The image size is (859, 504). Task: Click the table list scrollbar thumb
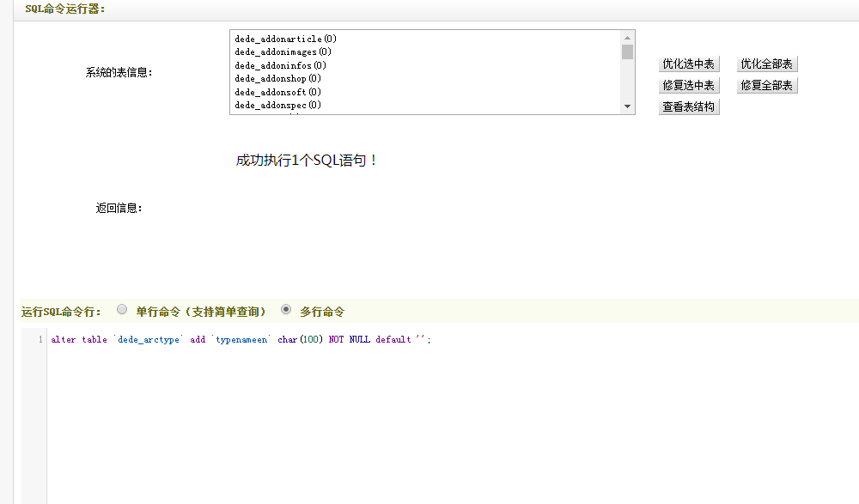click(x=627, y=52)
